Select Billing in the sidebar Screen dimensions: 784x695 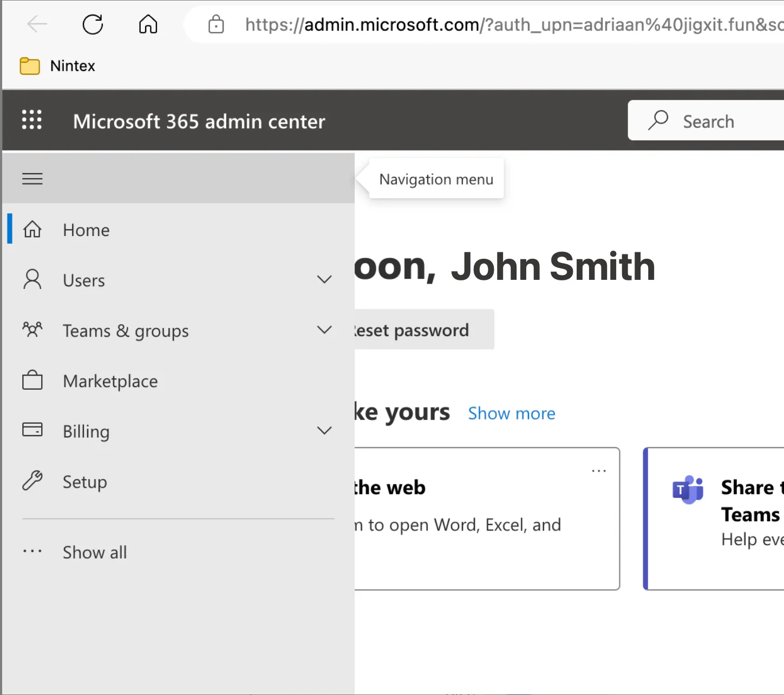point(179,431)
